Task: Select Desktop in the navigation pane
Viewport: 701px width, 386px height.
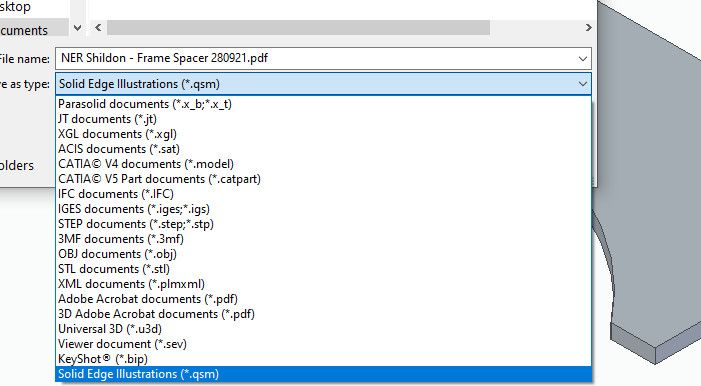Action: point(16,6)
